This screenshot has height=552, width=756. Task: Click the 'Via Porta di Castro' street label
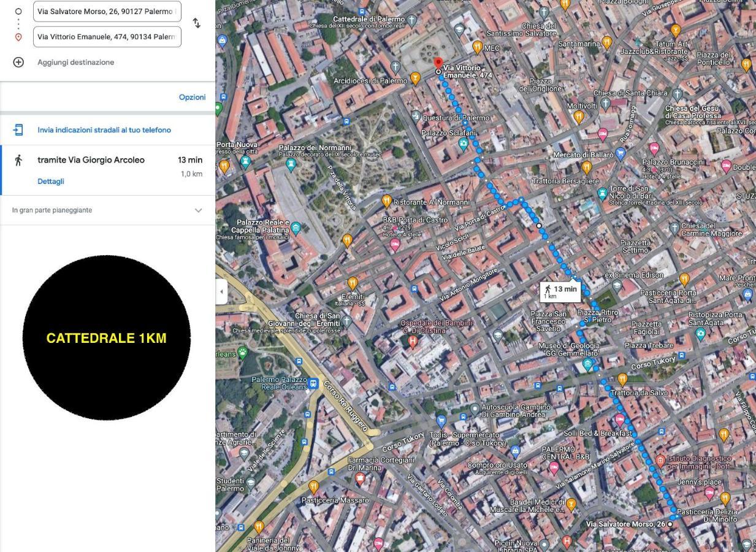point(480,218)
